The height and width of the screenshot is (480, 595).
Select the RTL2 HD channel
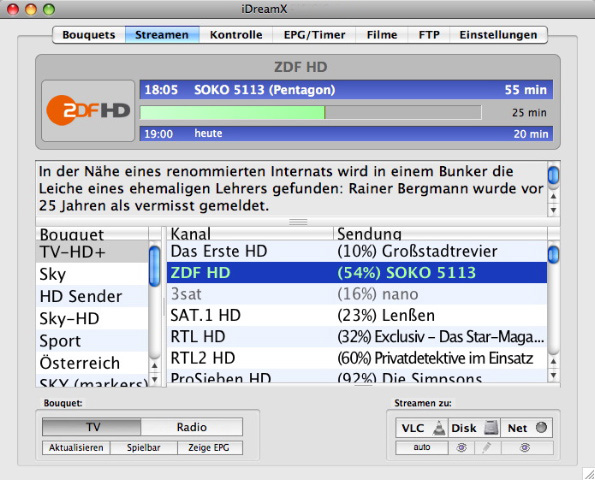point(357,358)
